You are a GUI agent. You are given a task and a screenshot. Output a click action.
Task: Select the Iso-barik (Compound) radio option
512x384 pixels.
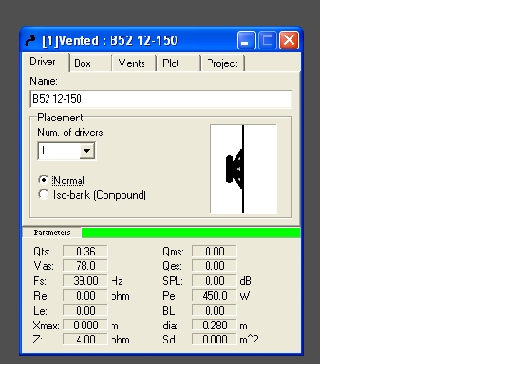click(x=43, y=195)
